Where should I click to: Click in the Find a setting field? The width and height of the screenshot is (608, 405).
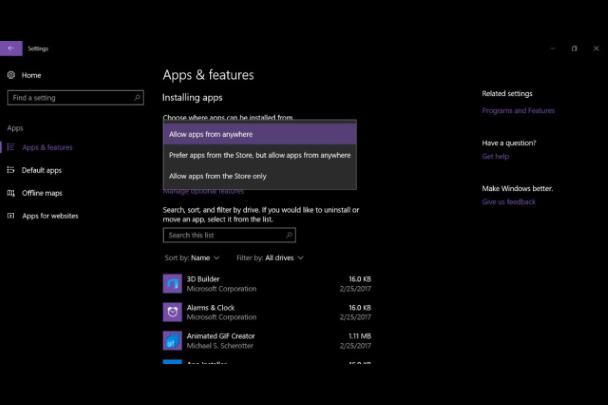click(x=75, y=98)
